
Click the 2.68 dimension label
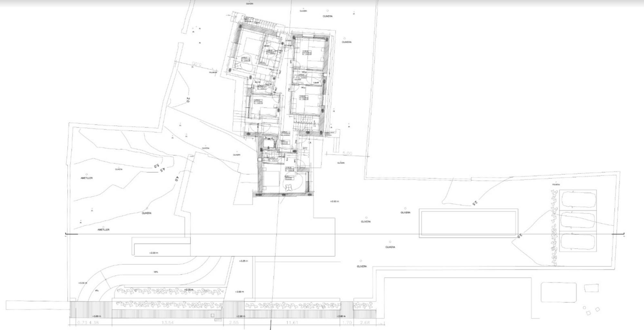pos(365,323)
